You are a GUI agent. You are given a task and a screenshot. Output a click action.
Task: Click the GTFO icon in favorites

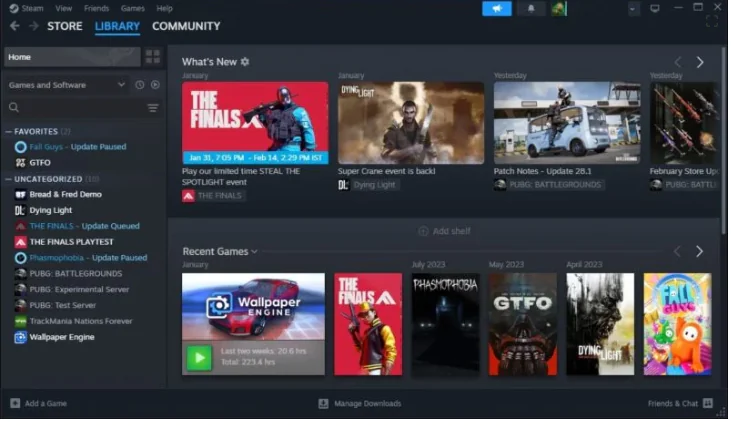coord(20,163)
